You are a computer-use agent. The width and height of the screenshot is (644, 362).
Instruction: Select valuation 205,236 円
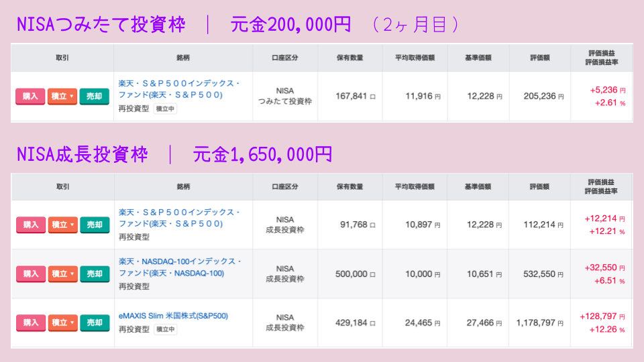click(544, 96)
